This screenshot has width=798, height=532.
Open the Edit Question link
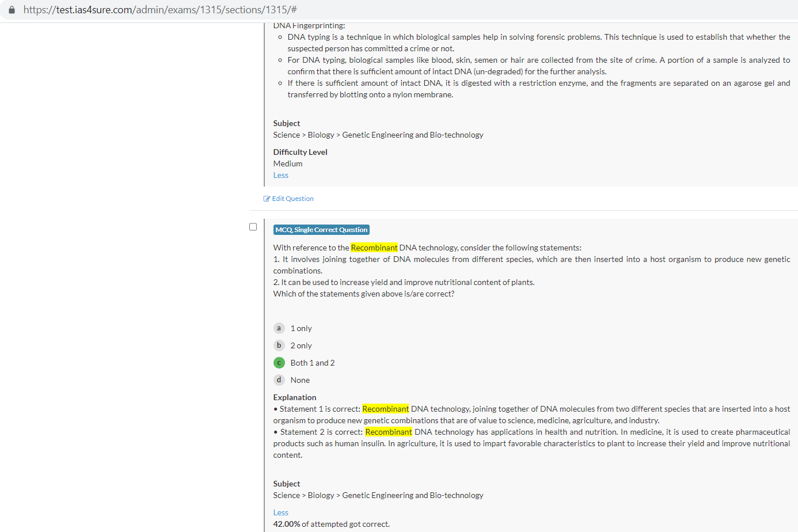pos(292,199)
